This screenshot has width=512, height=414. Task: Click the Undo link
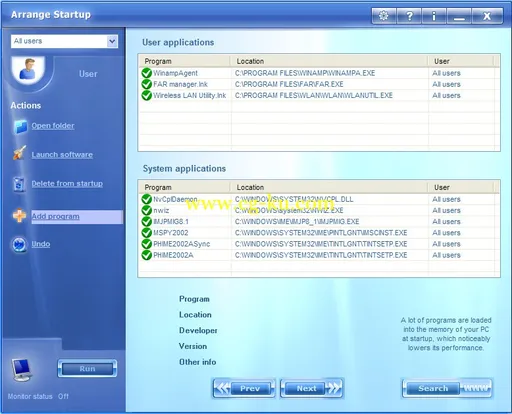click(41, 244)
